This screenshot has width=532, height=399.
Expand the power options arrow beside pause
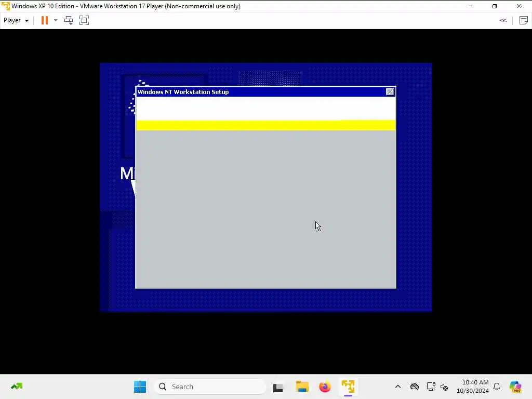(x=56, y=20)
